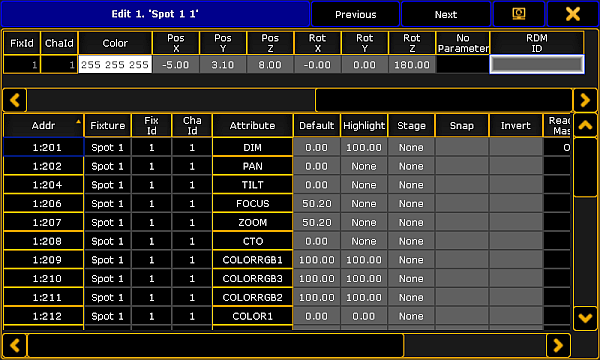Close the Edit Spot 1 dialog with X
The width and height of the screenshot is (600, 360).
coord(573,14)
